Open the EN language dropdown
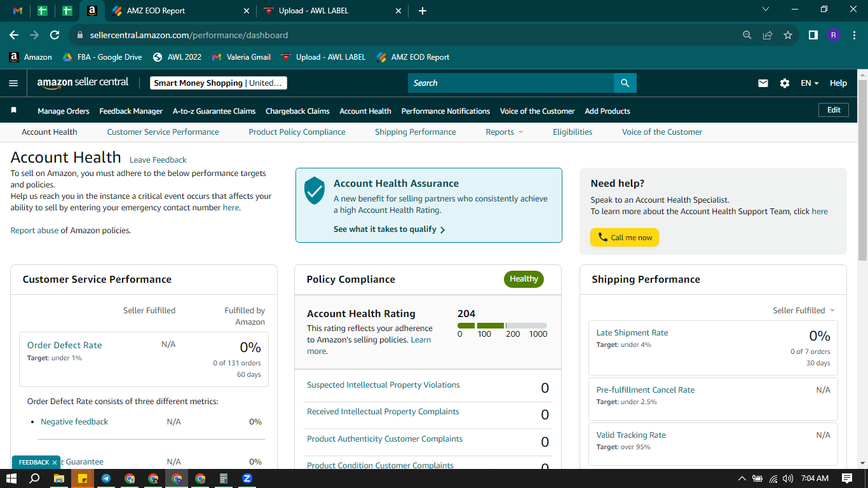Viewport: 868px width, 488px height. click(x=810, y=83)
